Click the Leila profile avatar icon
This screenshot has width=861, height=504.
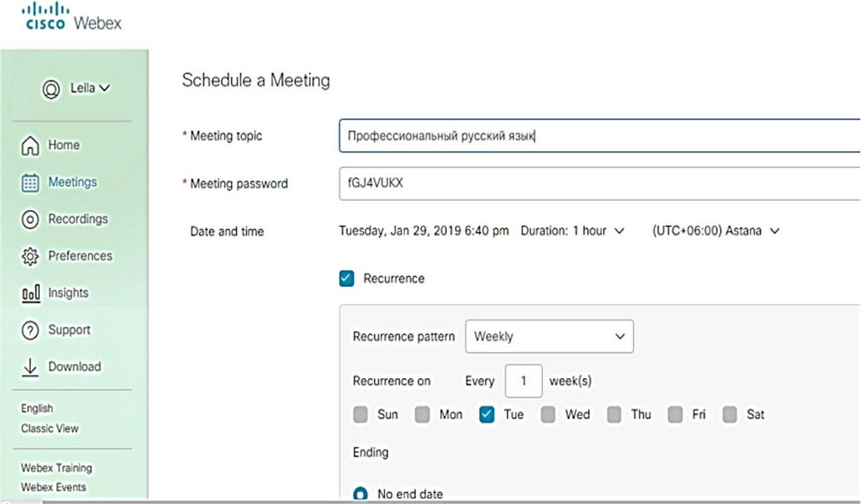(x=50, y=89)
